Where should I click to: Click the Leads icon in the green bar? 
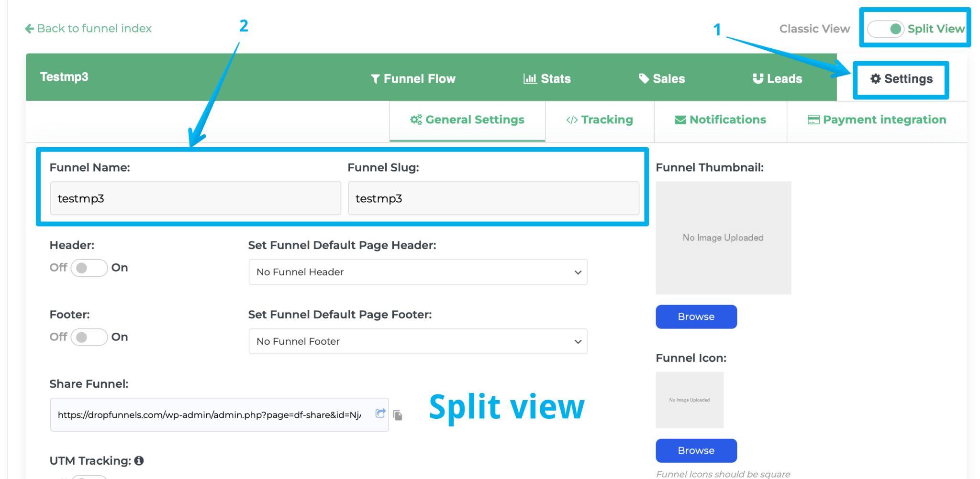758,78
